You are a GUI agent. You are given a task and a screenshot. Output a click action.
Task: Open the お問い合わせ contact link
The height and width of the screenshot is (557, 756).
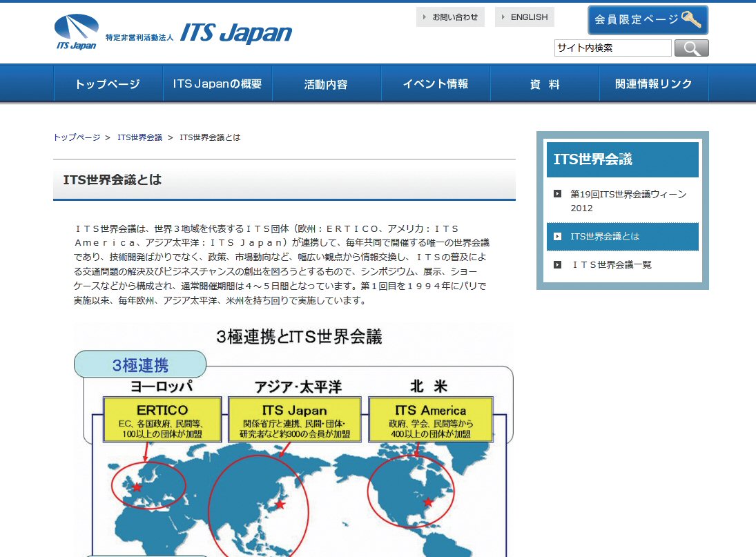pyautogui.click(x=450, y=17)
